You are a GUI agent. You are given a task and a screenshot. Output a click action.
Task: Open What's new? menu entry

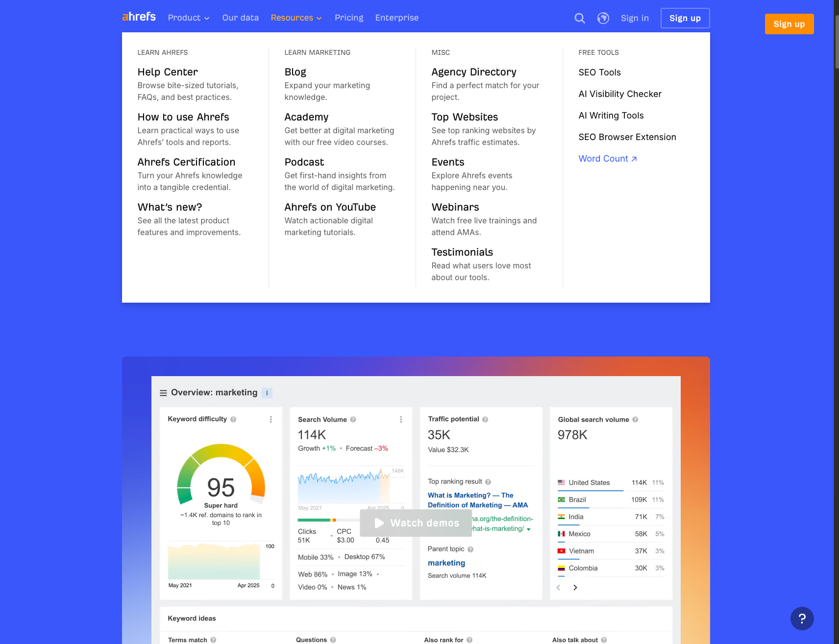(170, 207)
